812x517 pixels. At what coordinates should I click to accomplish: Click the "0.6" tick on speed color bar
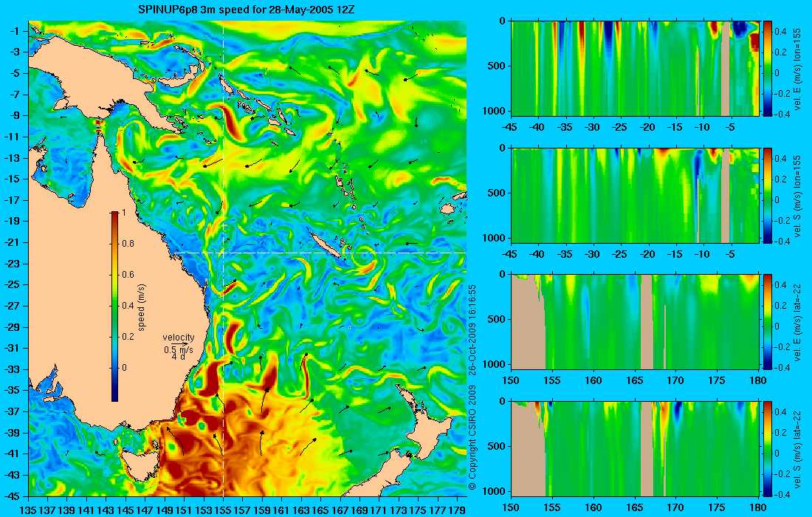128,275
